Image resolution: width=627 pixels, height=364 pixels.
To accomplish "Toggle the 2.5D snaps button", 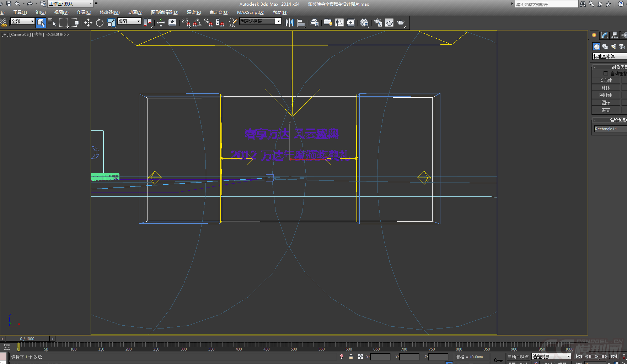I will 186,23.
